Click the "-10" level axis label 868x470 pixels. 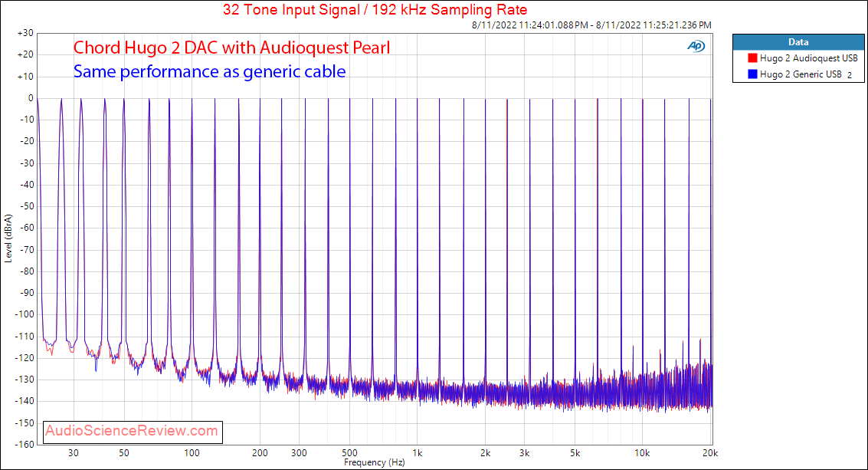coord(27,120)
